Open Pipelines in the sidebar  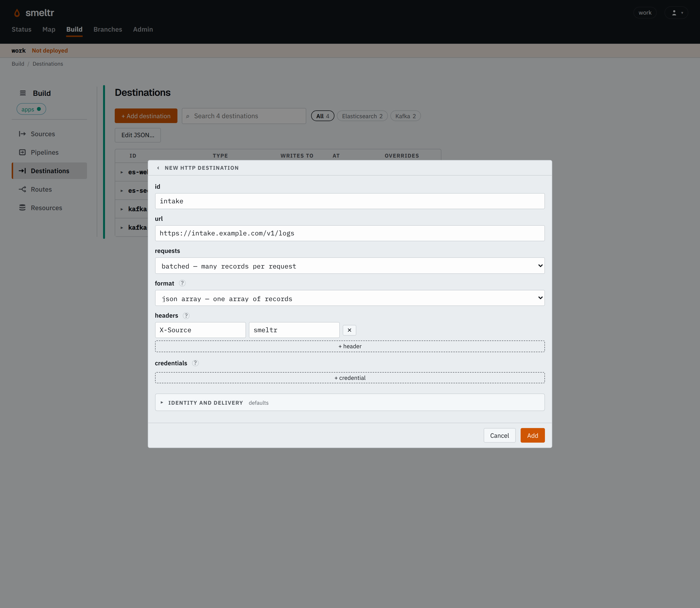pos(50,152)
